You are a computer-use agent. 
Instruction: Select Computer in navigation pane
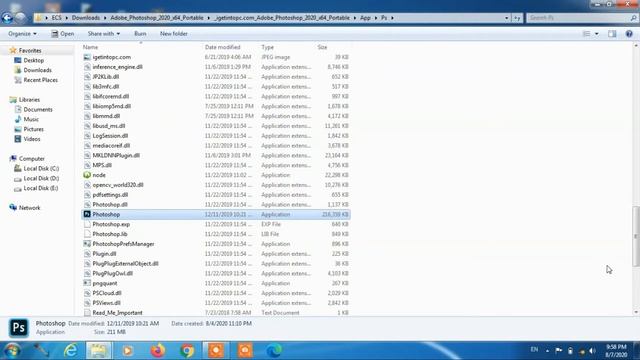coord(31,158)
